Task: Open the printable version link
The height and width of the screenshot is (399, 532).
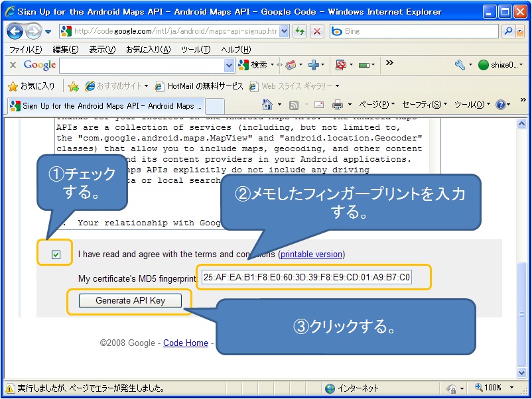Action: [311, 255]
